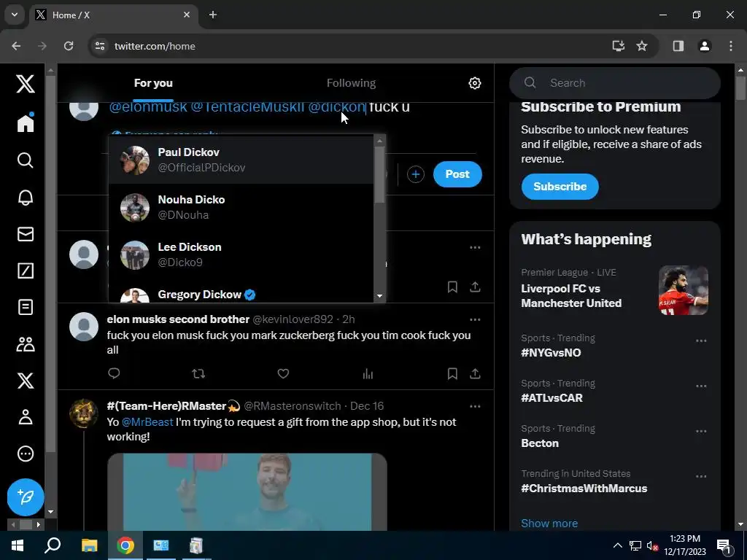Viewport: 747px width, 560px height.
Task: Open MrBeast video thumbnail in post
Action: (247, 492)
